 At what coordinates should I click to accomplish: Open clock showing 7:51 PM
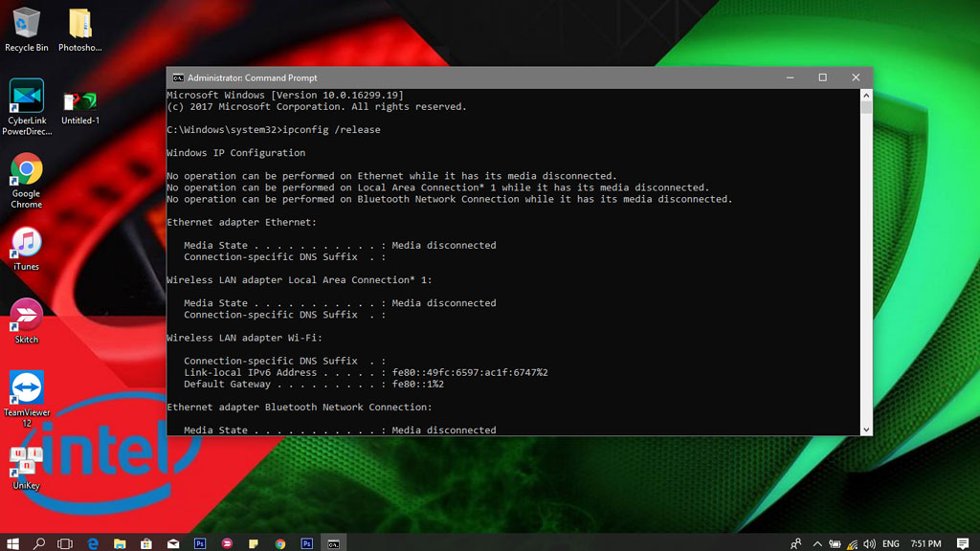925,543
